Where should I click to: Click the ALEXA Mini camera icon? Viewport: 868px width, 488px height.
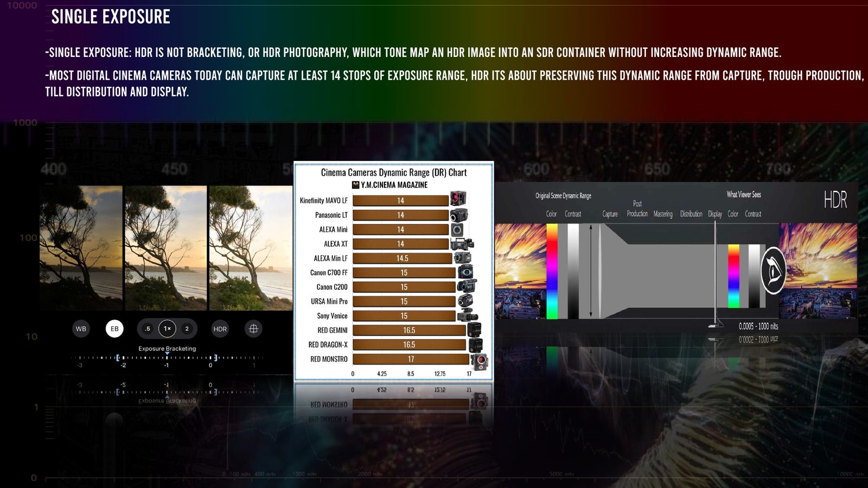pyautogui.click(x=458, y=229)
